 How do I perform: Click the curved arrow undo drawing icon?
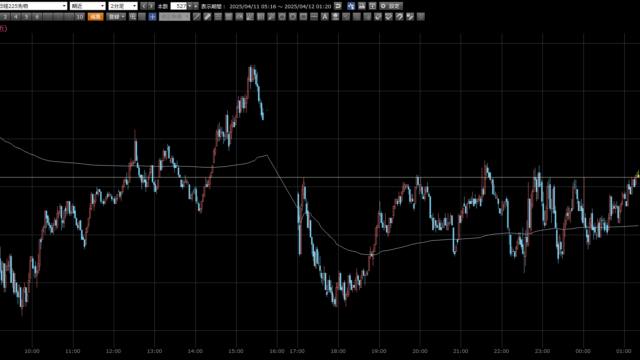399,17
